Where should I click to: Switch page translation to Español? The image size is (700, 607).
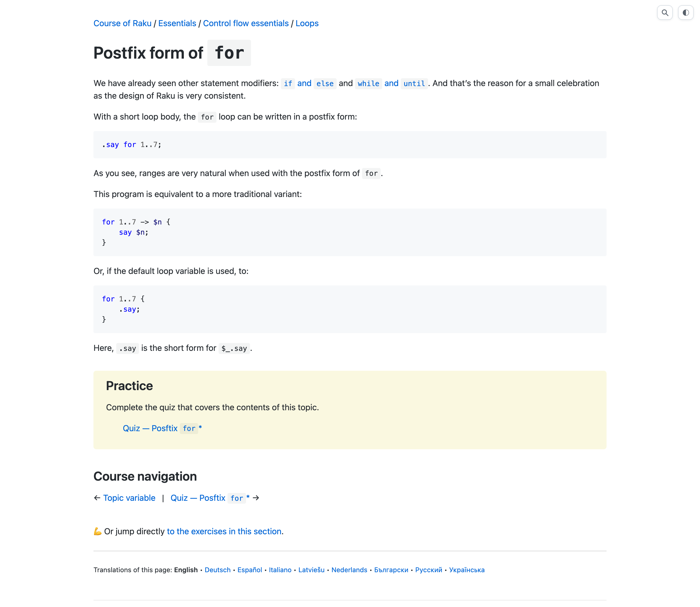(250, 570)
